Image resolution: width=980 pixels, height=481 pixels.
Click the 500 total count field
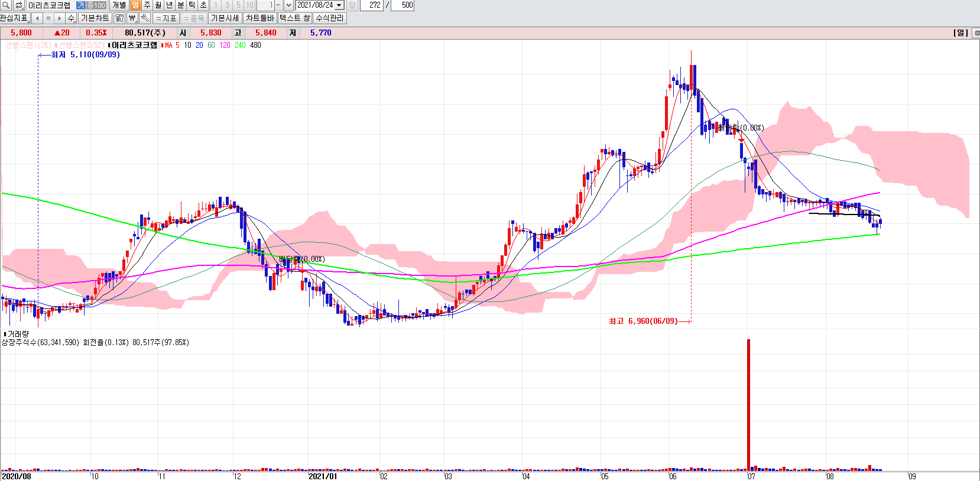click(x=403, y=5)
